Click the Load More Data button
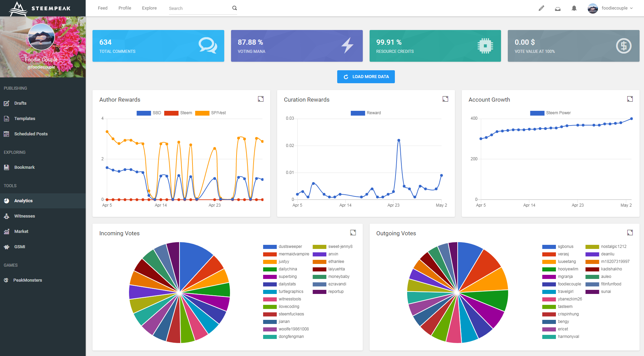 tap(366, 77)
